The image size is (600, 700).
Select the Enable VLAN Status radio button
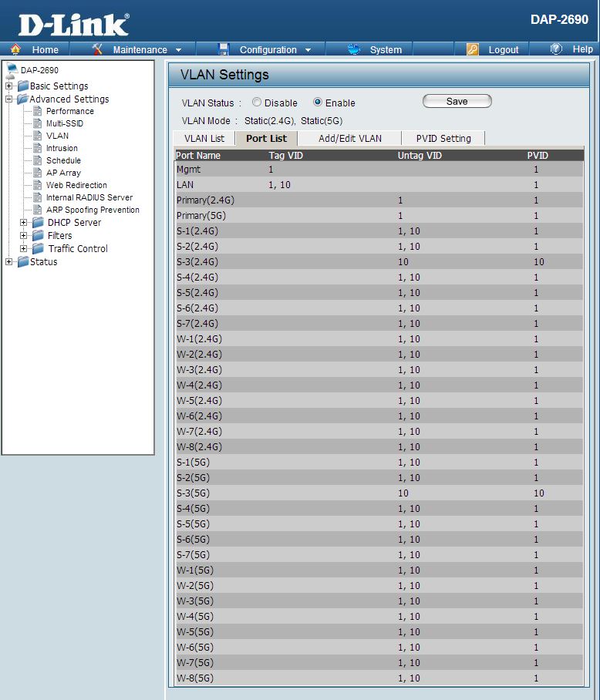point(317,103)
